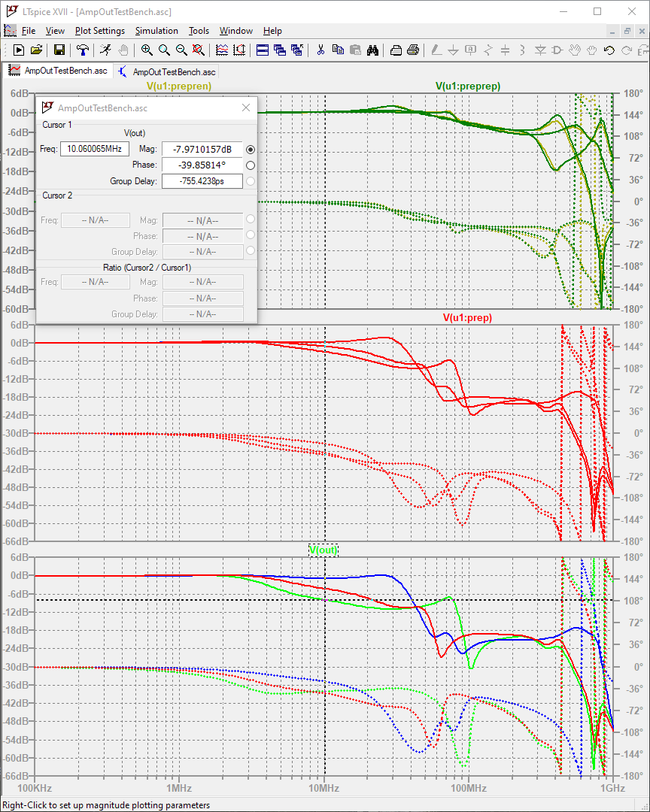Click the Print Setup icon
The height and width of the screenshot is (812, 650).
[x=396, y=50]
